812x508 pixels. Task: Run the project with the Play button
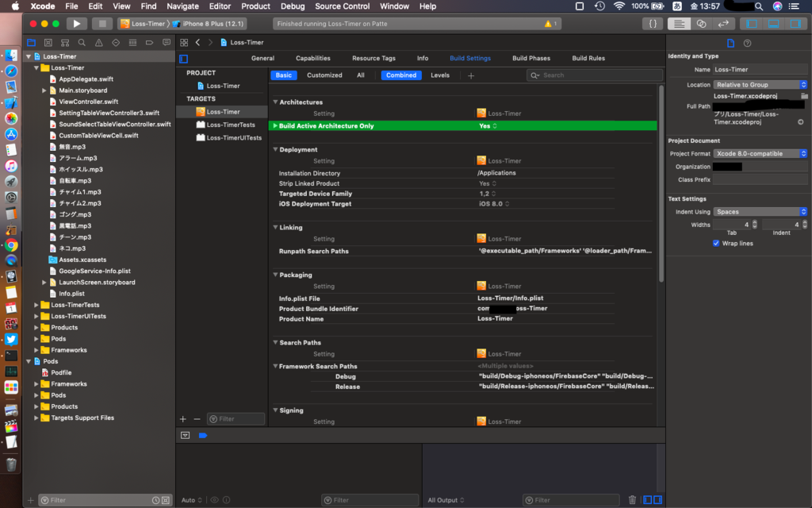(x=77, y=23)
